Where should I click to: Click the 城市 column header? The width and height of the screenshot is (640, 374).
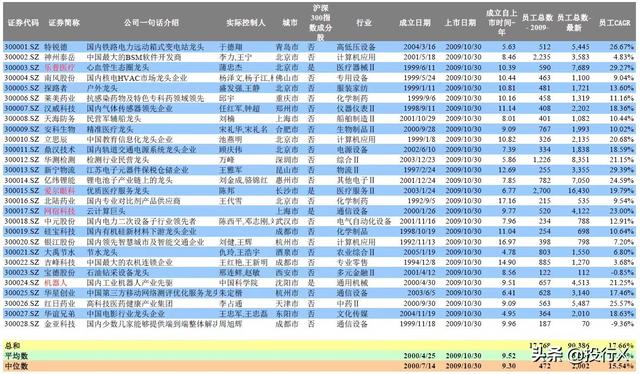290,23
